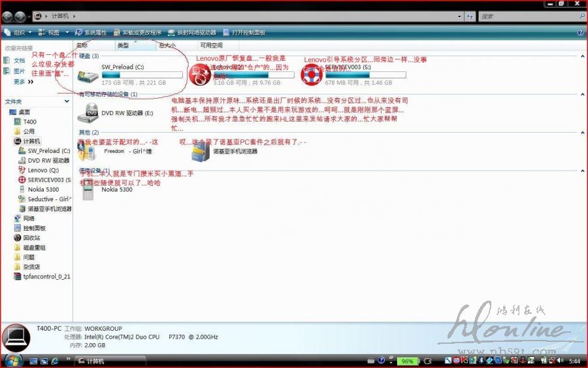The width and height of the screenshot is (588, 368).
Task: Collapse the 其他 (2) group chevron
Action: click(582, 133)
